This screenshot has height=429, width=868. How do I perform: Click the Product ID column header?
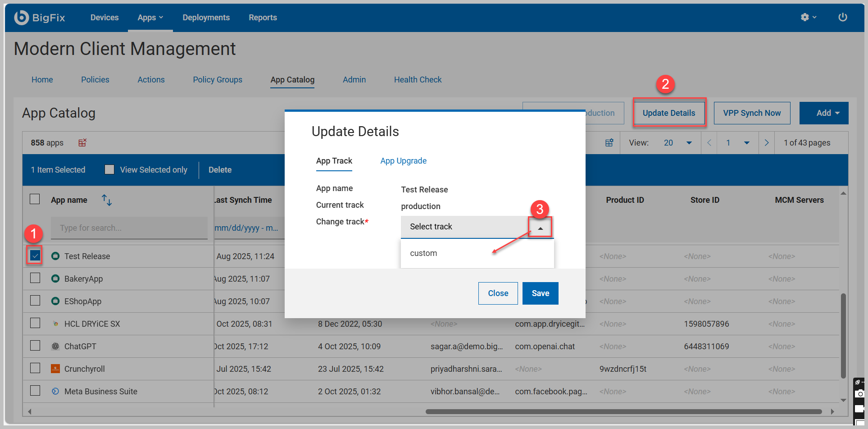coord(625,200)
